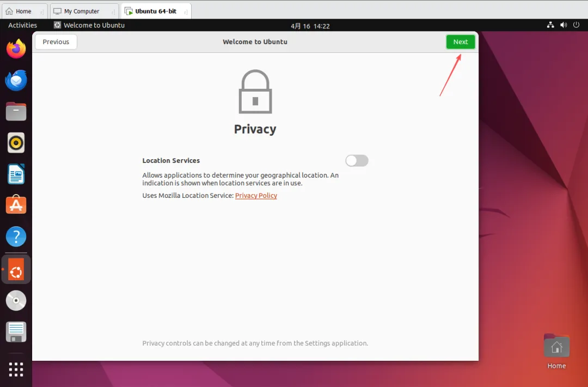
Task: Launch Thunderbird mail from the dock
Action: tap(16, 81)
